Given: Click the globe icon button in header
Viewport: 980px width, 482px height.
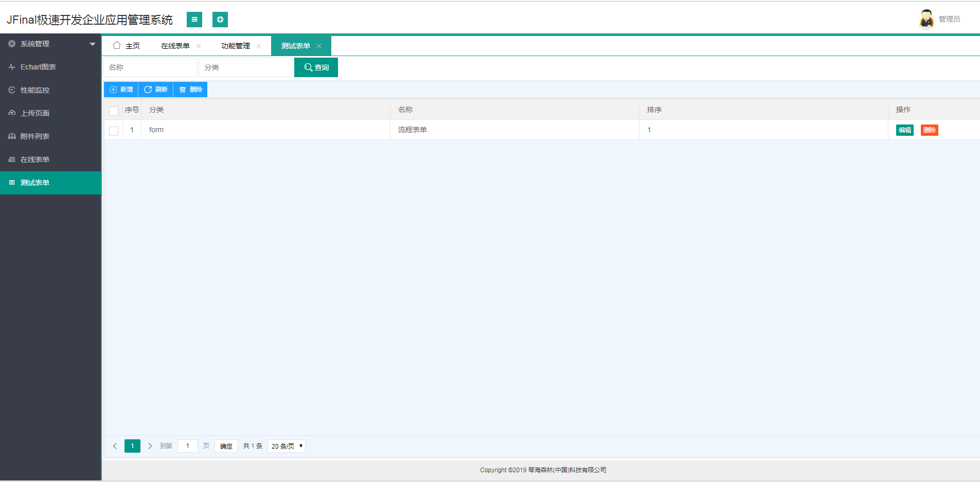Looking at the screenshot, I should 220,20.
